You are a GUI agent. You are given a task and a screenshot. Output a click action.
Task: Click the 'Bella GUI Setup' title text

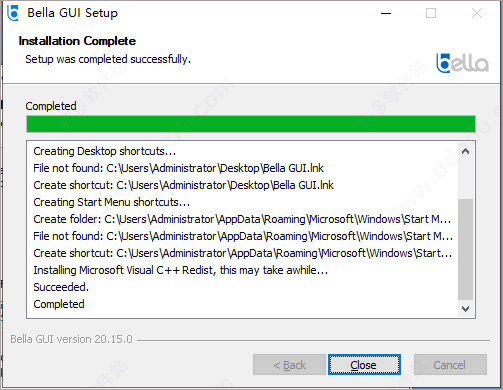click(x=73, y=13)
